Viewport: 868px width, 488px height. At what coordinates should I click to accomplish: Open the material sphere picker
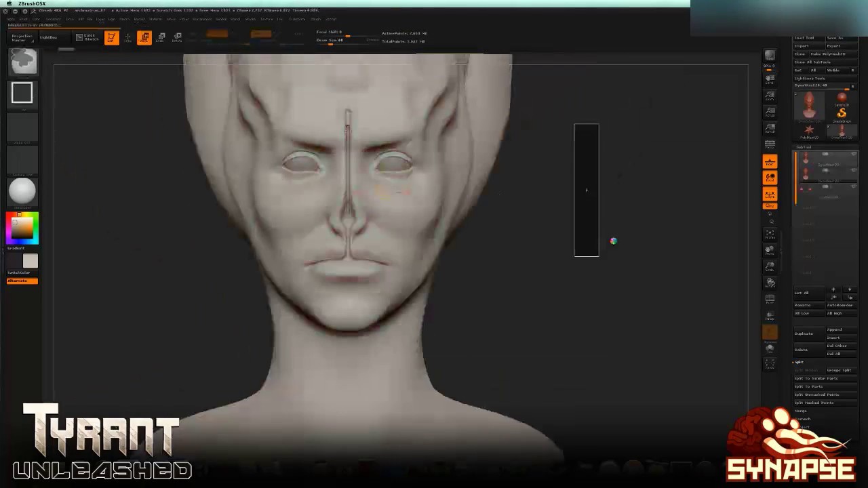pos(22,191)
